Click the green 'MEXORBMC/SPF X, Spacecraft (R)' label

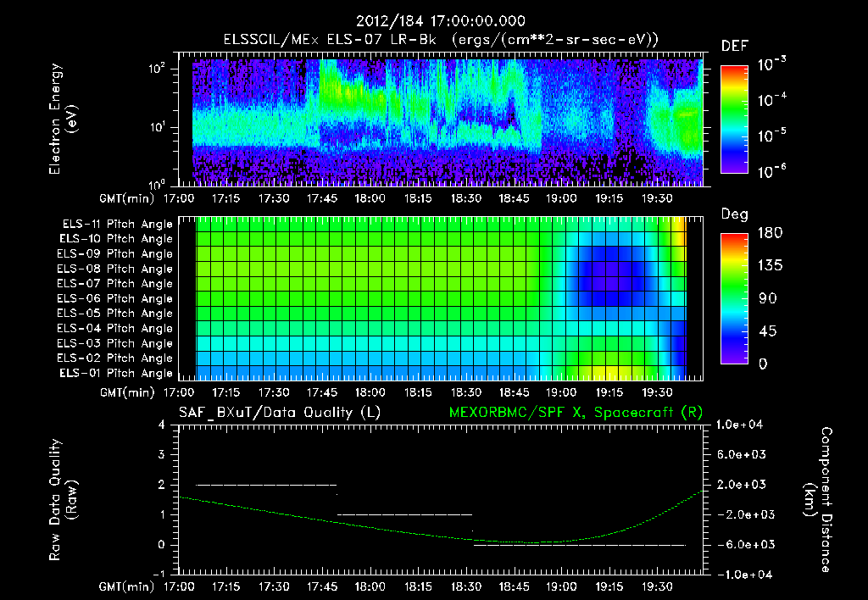coord(576,413)
